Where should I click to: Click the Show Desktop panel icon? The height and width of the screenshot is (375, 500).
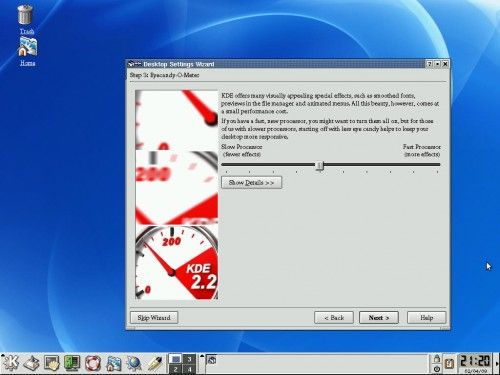[52, 363]
